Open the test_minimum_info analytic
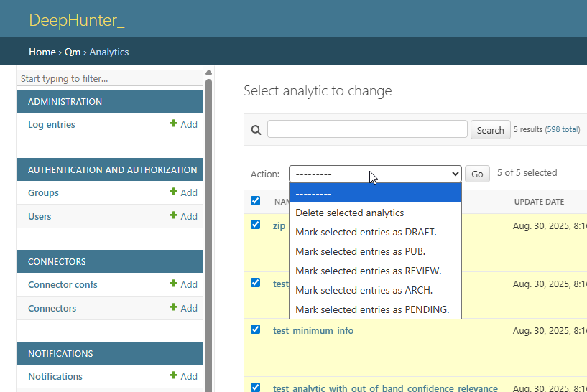This screenshot has height=392, width=587. (x=313, y=331)
